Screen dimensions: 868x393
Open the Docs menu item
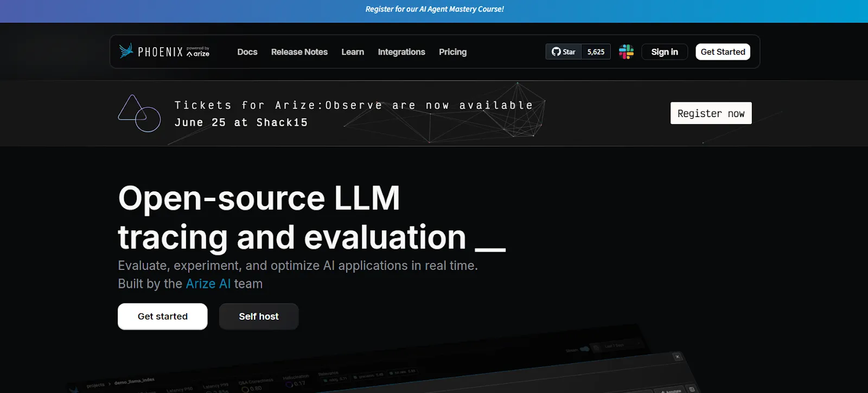tap(247, 52)
